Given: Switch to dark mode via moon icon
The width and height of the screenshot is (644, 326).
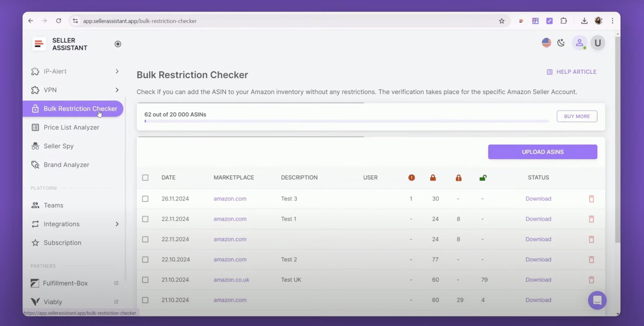Looking at the screenshot, I should point(561,43).
